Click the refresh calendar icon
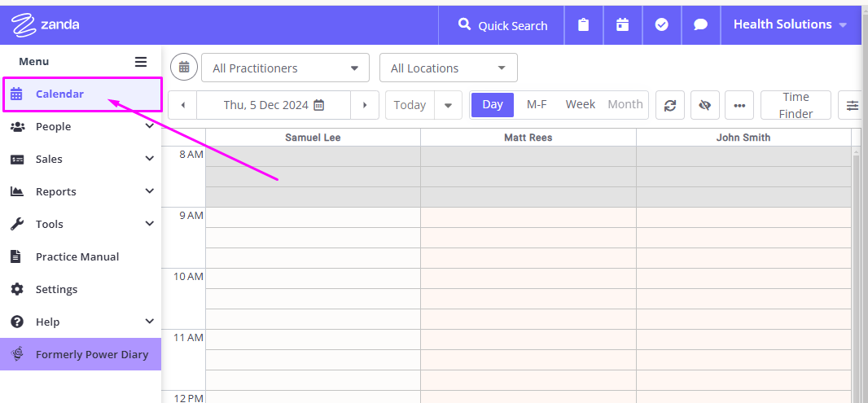This screenshot has height=403, width=868. click(x=670, y=105)
